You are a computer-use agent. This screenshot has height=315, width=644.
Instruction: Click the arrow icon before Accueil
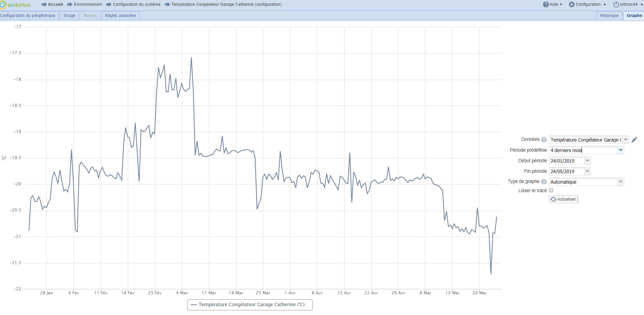(x=44, y=4)
